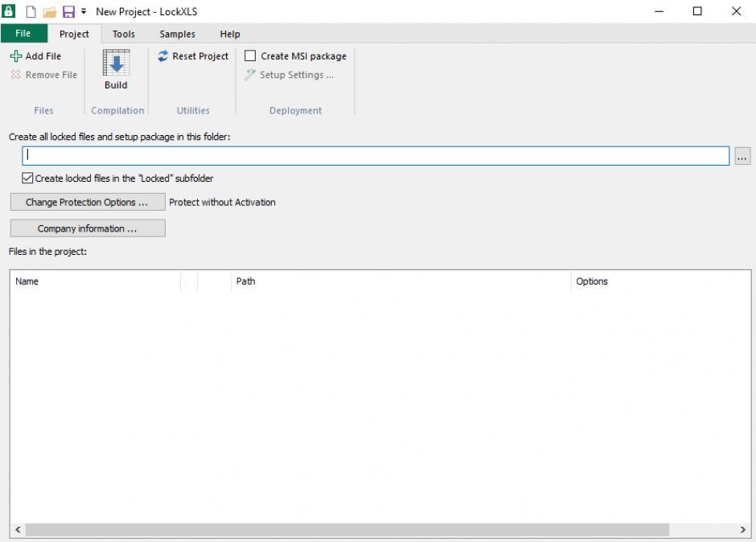Click the new document icon in title bar
This screenshot has height=542, width=756.
point(32,11)
